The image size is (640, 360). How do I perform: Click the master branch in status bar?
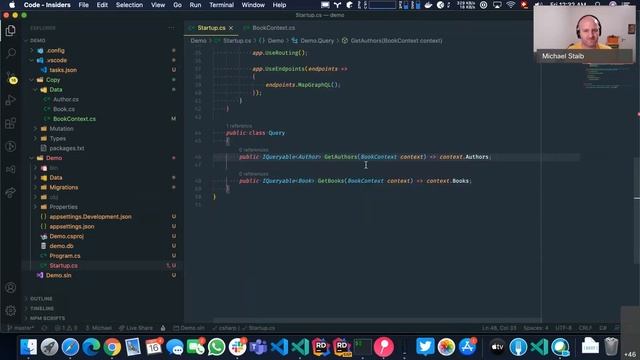tap(20, 328)
